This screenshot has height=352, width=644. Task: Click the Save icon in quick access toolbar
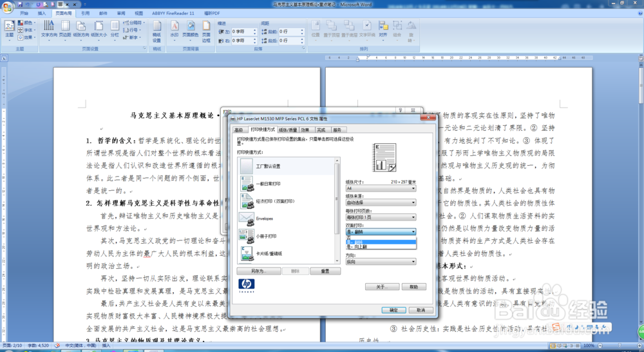(20, 4)
